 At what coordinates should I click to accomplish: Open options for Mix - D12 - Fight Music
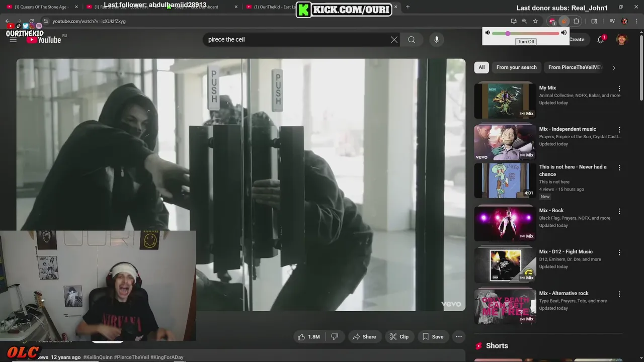click(619, 252)
